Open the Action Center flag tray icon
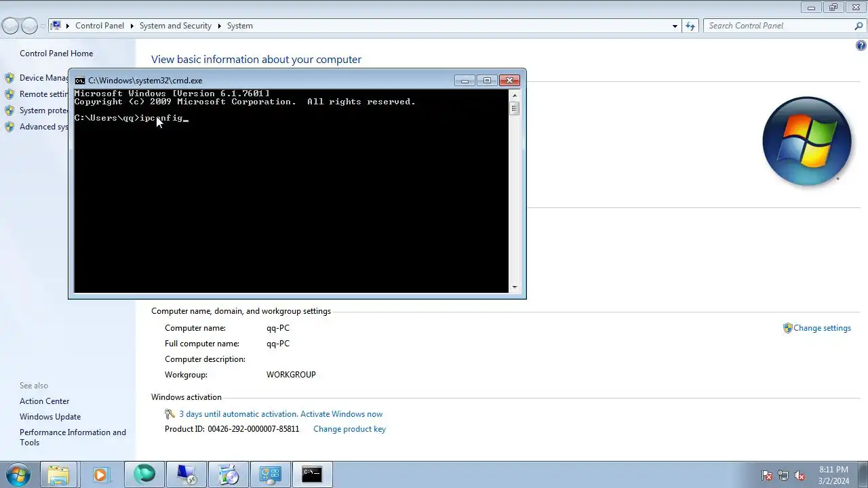 pyautogui.click(x=767, y=475)
